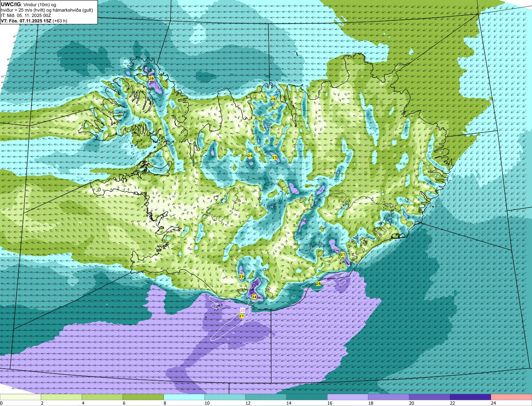
Task: Select the 14–16 m/s dark teal legend swatch
Action: [x=307, y=397]
